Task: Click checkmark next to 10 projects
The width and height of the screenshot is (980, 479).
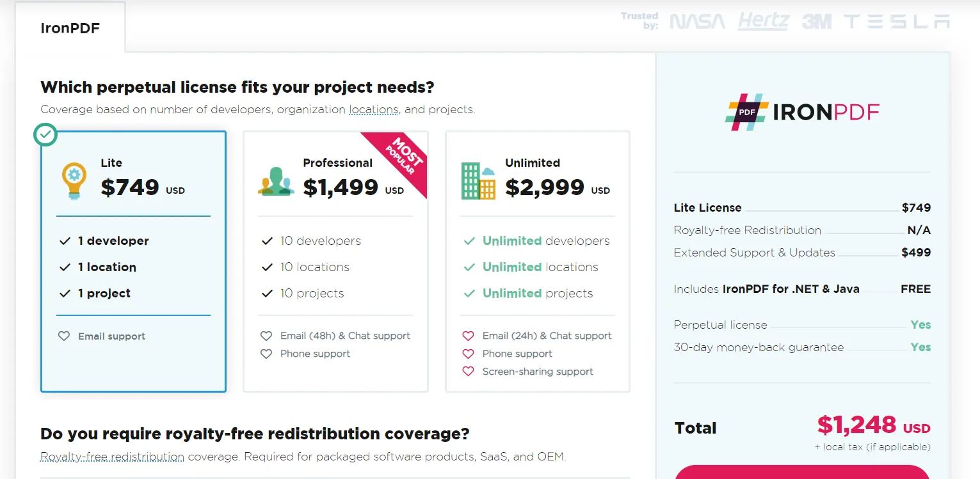Action: coord(267,294)
